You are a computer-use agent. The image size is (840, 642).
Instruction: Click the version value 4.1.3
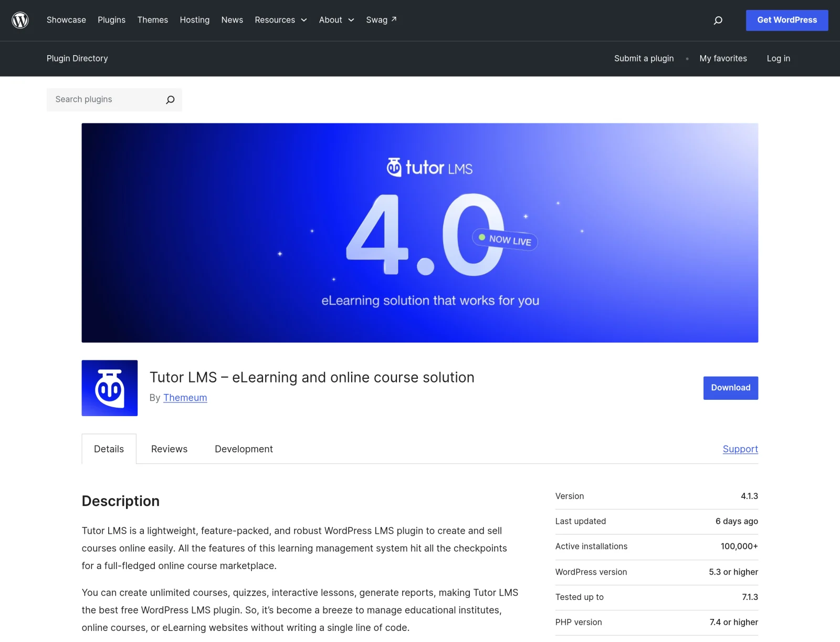click(x=749, y=496)
